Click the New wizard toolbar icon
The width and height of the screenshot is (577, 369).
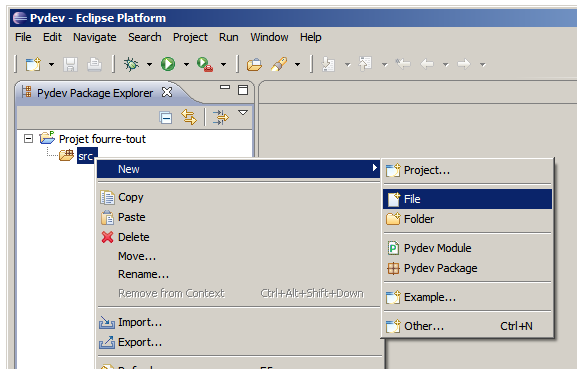click(33, 64)
